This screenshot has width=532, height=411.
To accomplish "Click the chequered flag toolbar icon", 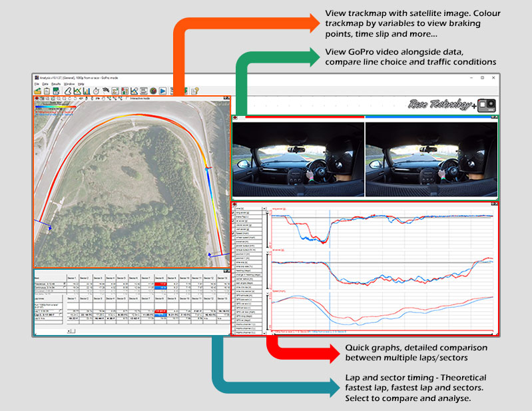I will [x=105, y=91].
